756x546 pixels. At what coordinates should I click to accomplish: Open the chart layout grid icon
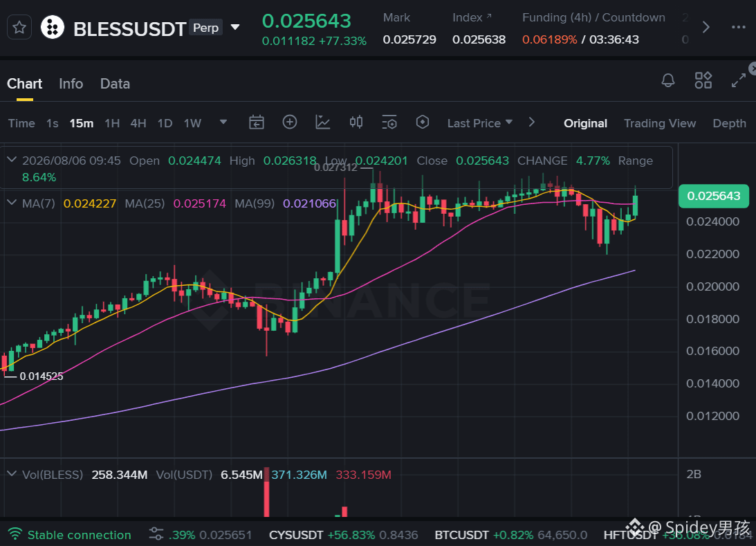[703, 80]
